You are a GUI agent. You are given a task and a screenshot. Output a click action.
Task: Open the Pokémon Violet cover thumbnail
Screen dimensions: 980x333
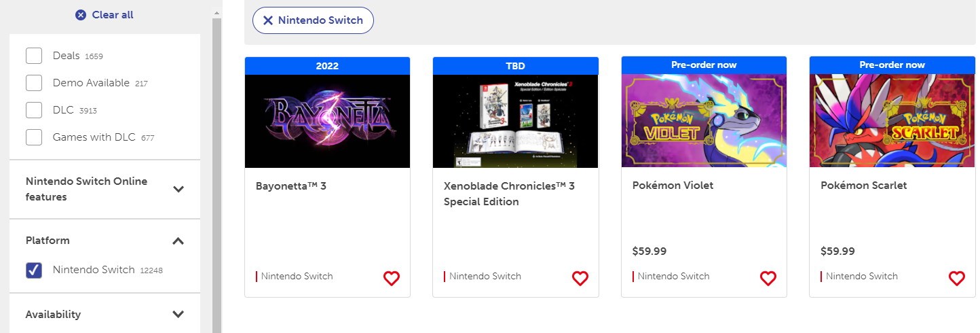click(x=704, y=121)
